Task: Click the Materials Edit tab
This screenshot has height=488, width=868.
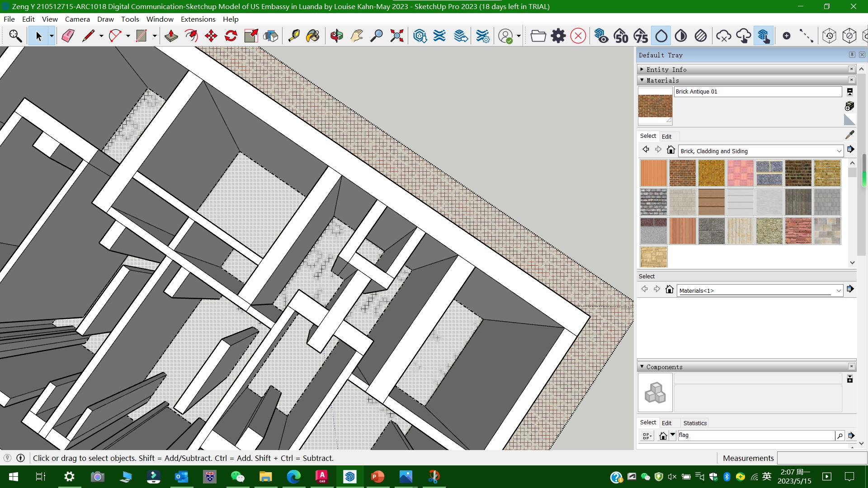Action: pos(666,136)
